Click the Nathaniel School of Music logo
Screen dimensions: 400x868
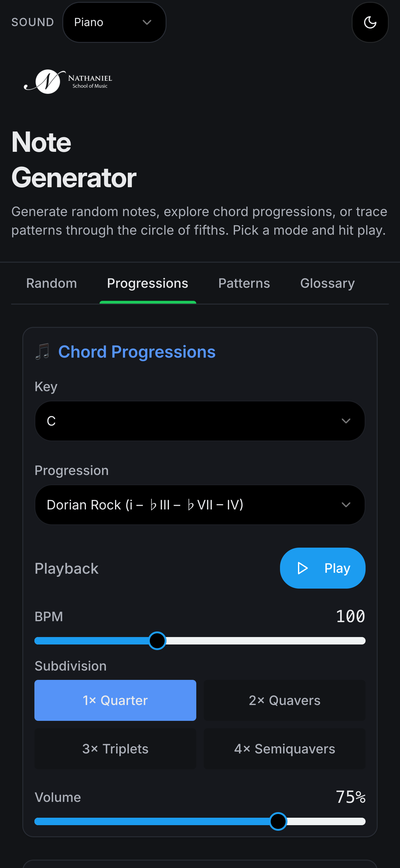click(x=68, y=81)
